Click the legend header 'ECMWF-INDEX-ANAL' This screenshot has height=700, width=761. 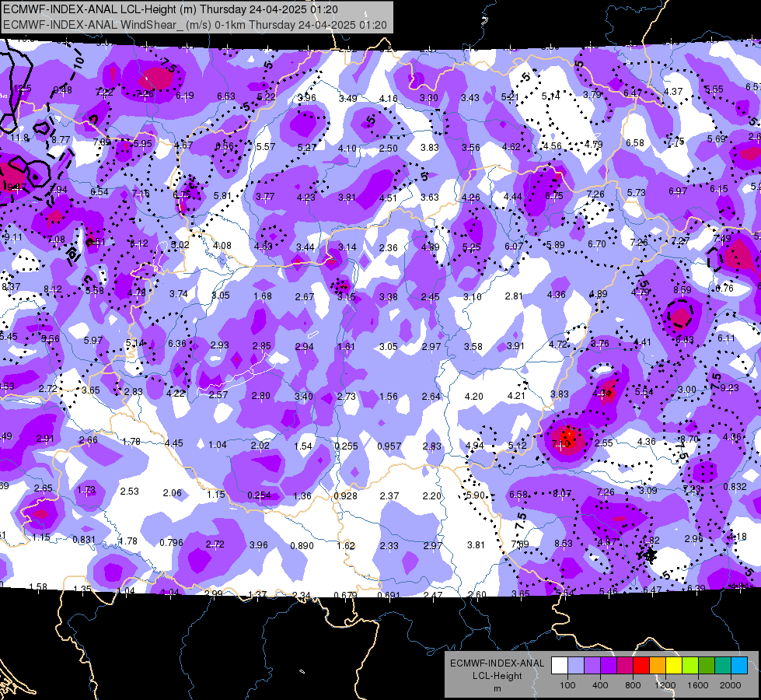[x=497, y=663]
